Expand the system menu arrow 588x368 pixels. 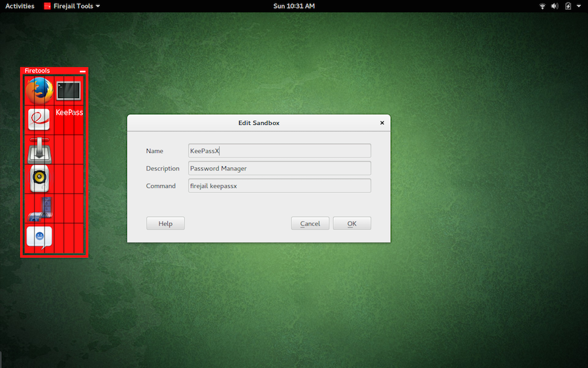tap(579, 6)
